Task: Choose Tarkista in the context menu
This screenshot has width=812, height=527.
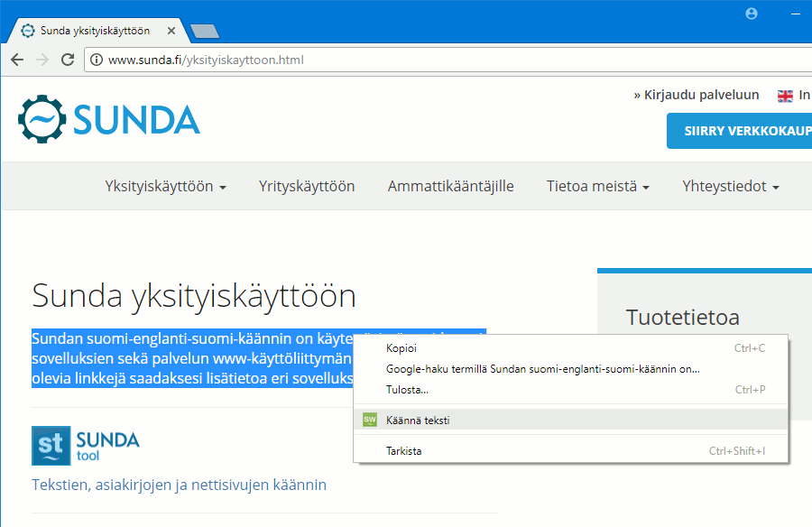Action: (x=571, y=451)
